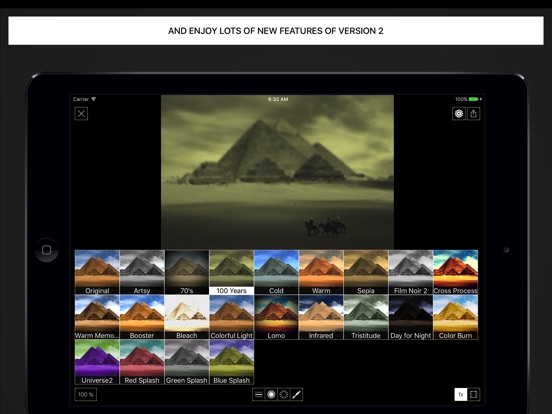Apply the Cross Process filter
Image resolution: width=552 pixels, height=414 pixels.
coord(456,272)
